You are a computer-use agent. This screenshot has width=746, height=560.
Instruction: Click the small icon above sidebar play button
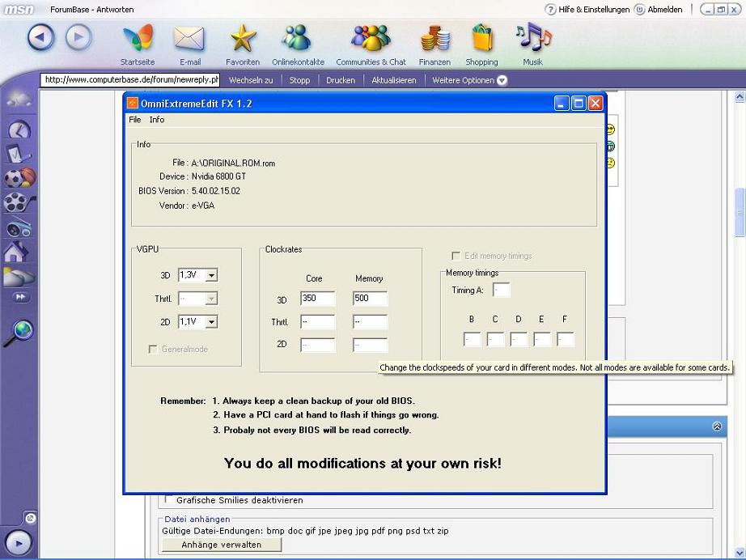point(31,518)
